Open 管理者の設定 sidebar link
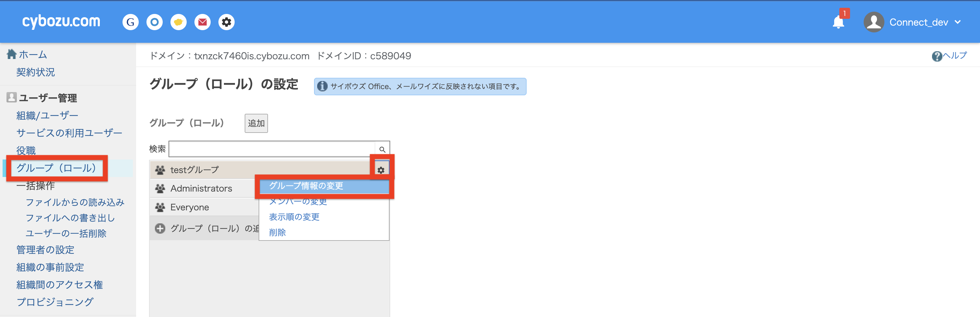 coord(45,250)
